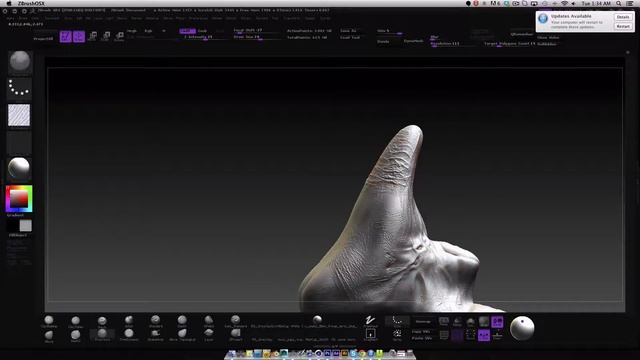
Task: Choose the ZProject brush icon
Action: (x=236, y=335)
